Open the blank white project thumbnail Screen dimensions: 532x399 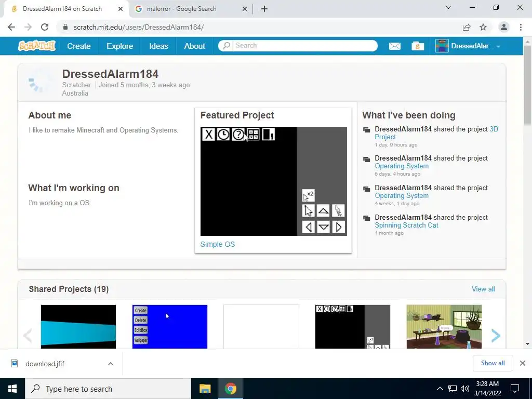pyautogui.click(x=261, y=326)
